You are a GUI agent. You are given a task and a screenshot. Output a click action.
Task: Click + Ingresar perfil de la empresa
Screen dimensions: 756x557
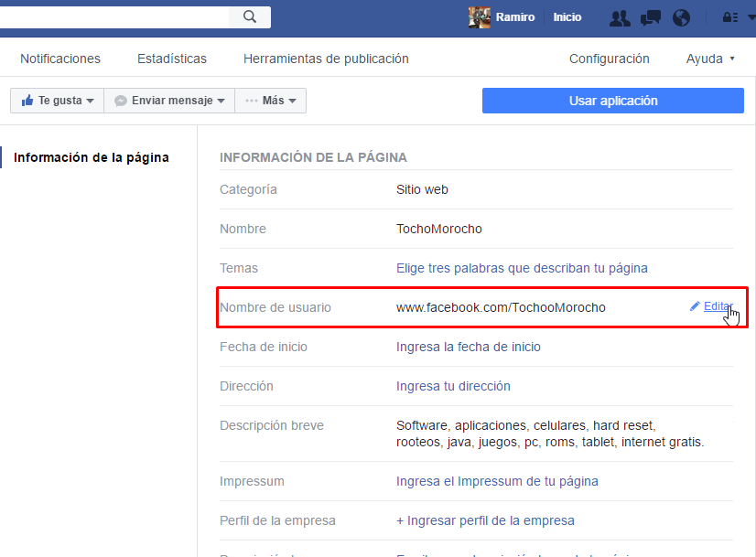[485, 520]
